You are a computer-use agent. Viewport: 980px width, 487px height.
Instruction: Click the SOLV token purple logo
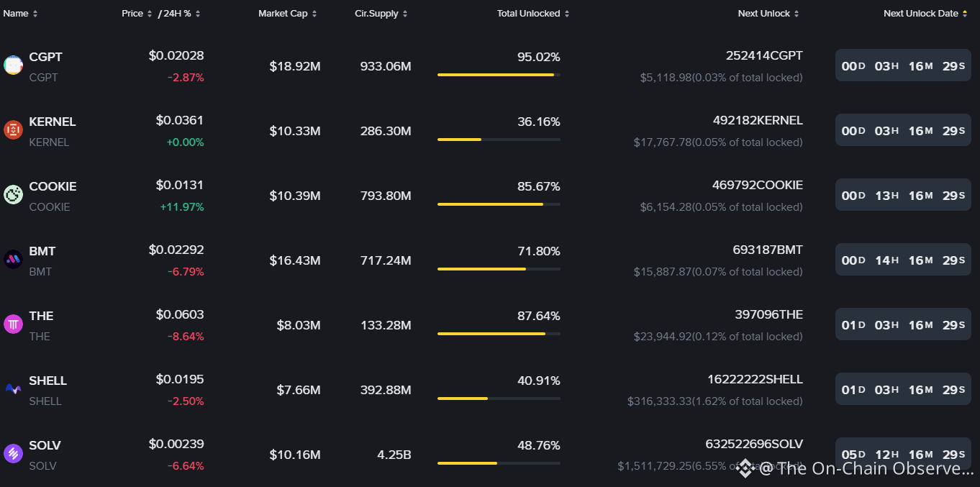pos(13,454)
